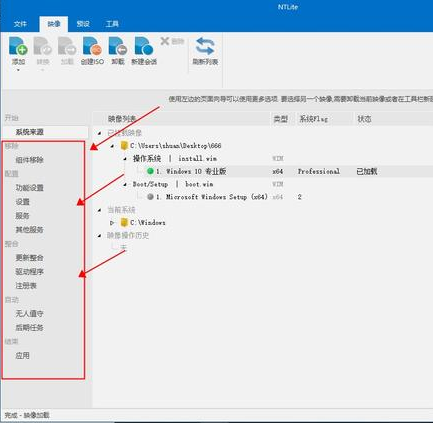The height and width of the screenshot is (423, 433).
Task: Click the gray dot of Microsoft Windows Setup
Action: [150, 197]
